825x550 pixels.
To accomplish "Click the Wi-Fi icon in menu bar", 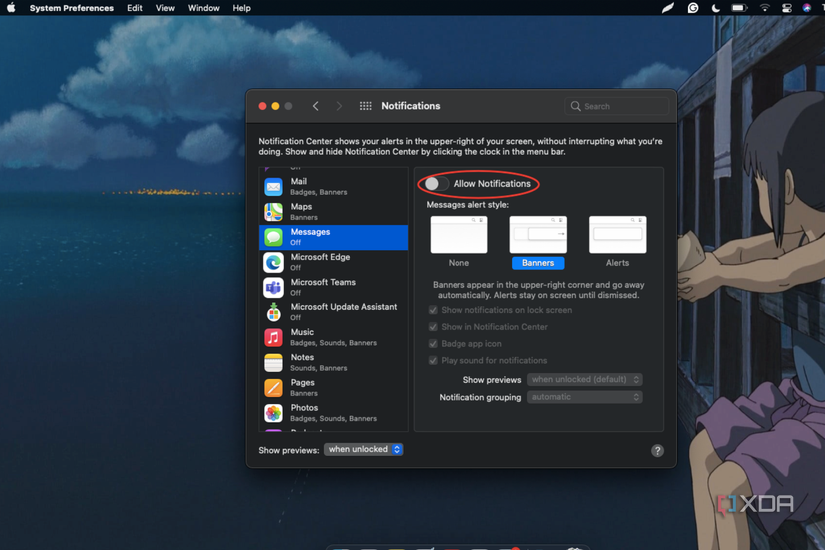I will point(764,8).
